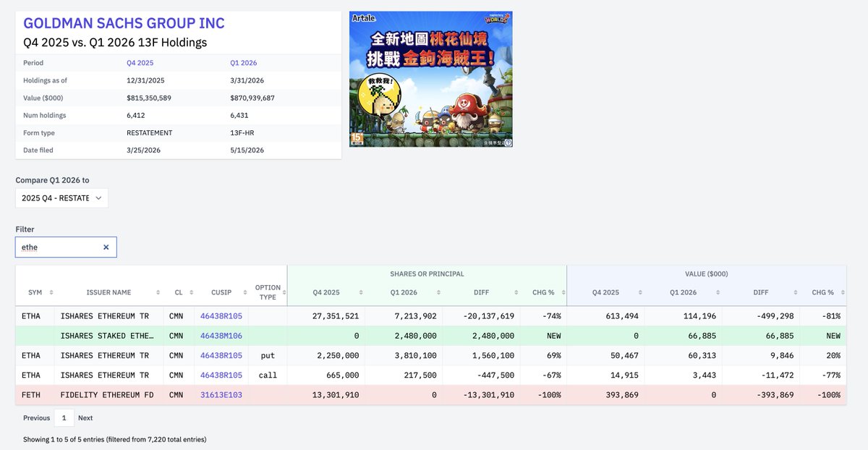Select the FETH symbol cell
Viewport: 868px width, 450px height.
tap(35, 395)
